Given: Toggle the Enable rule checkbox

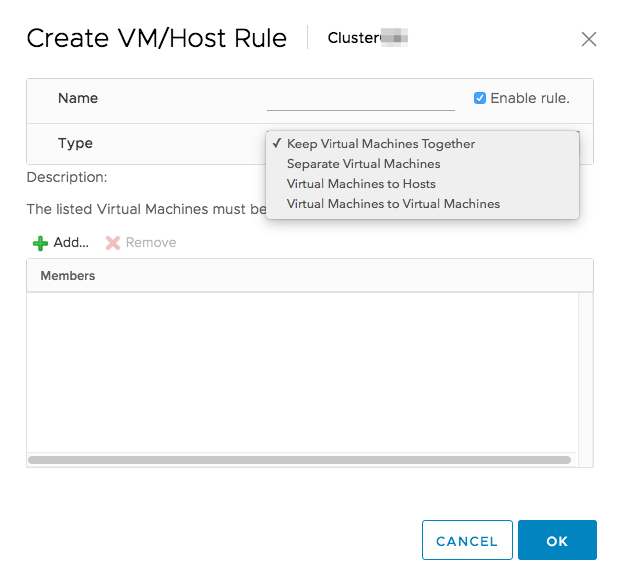Looking at the screenshot, I should [x=480, y=98].
